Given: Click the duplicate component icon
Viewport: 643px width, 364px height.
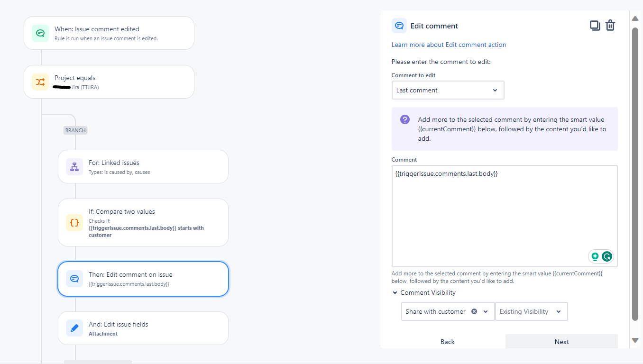Looking at the screenshot, I should pos(595,26).
